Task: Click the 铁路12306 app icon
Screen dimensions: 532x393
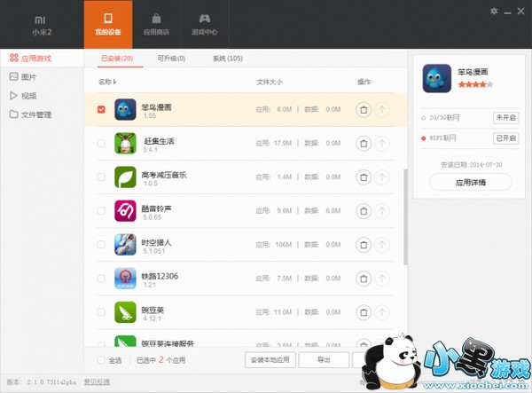Action: [x=125, y=279]
